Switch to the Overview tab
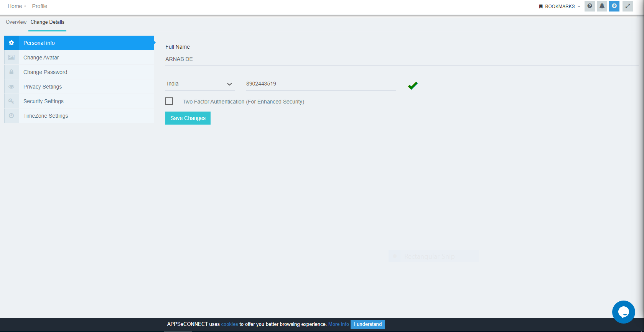 point(16,22)
